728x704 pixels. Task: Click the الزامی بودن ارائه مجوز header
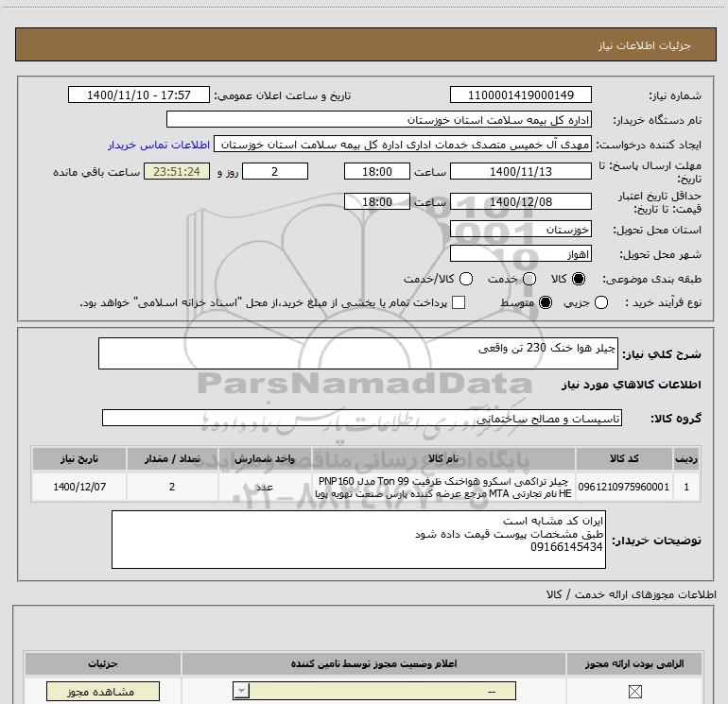(634, 663)
